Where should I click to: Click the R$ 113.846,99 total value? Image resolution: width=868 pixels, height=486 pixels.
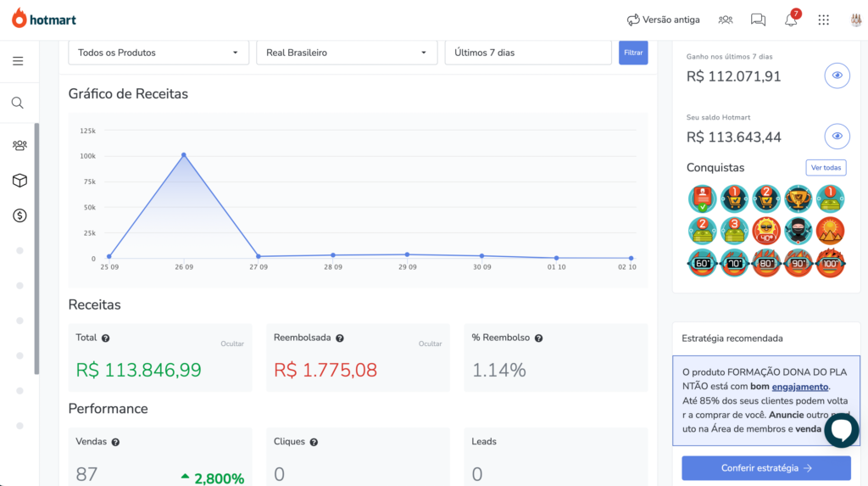point(138,370)
